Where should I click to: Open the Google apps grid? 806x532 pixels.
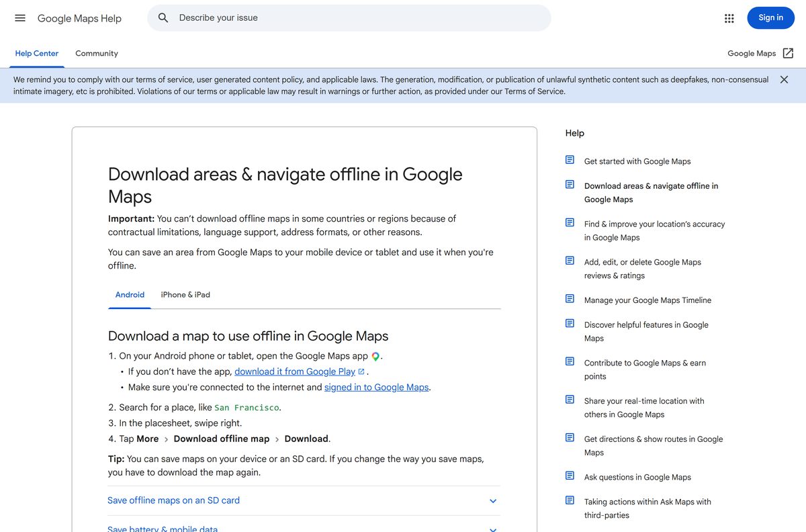pyautogui.click(x=729, y=18)
